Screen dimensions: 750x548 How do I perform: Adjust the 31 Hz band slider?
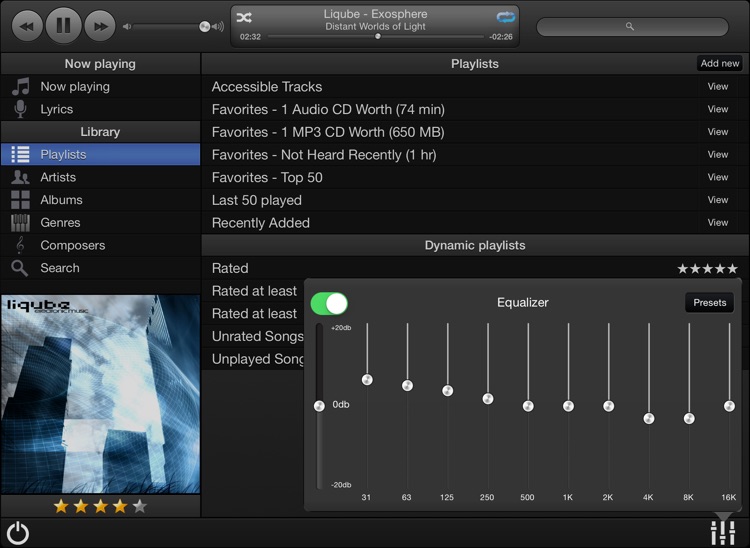point(367,380)
